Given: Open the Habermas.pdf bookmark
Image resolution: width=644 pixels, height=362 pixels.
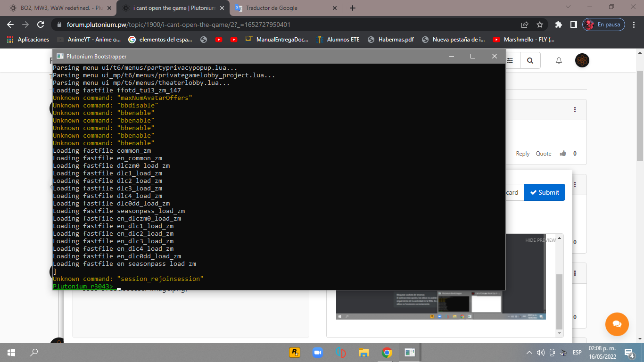Looking at the screenshot, I should click(x=390, y=40).
